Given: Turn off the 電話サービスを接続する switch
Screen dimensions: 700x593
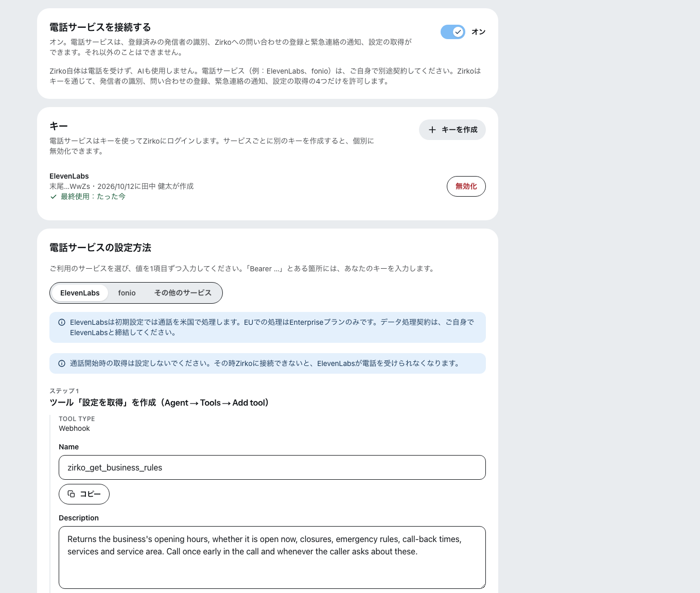Looking at the screenshot, I should 453,32.
